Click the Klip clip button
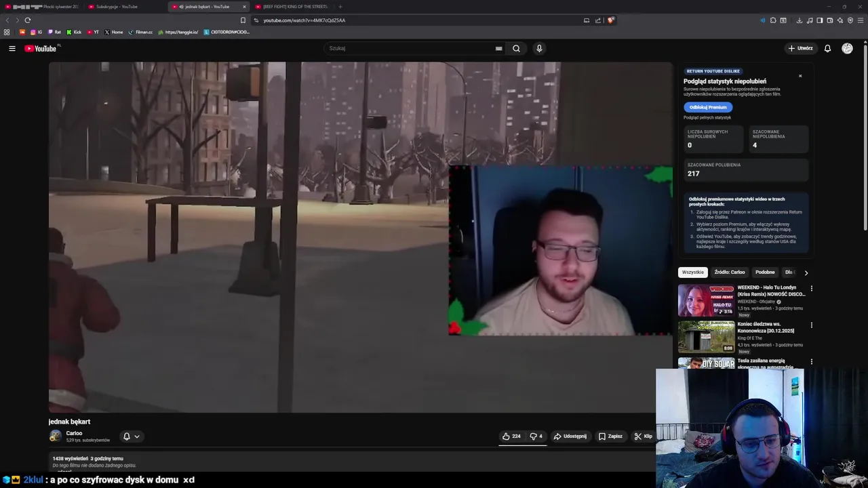 (x=643, y=436)
